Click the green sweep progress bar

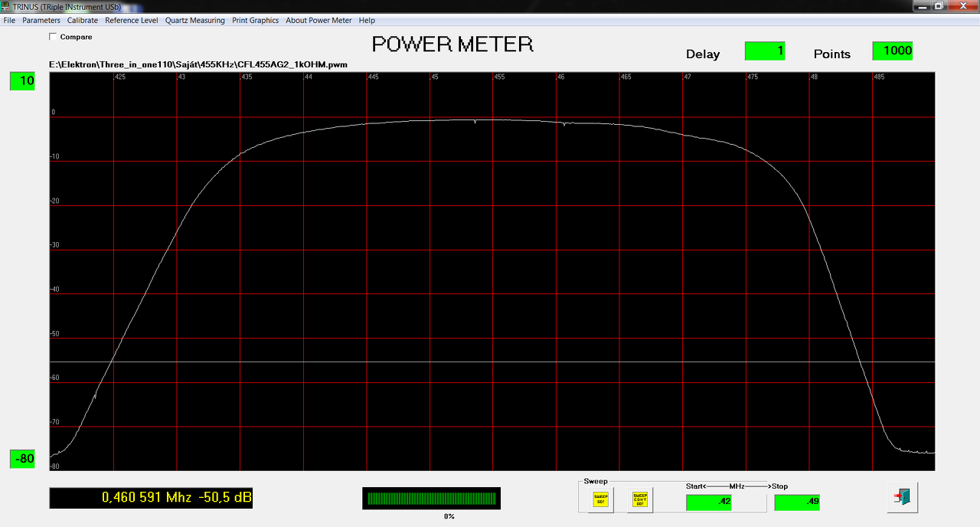(431, 499)
